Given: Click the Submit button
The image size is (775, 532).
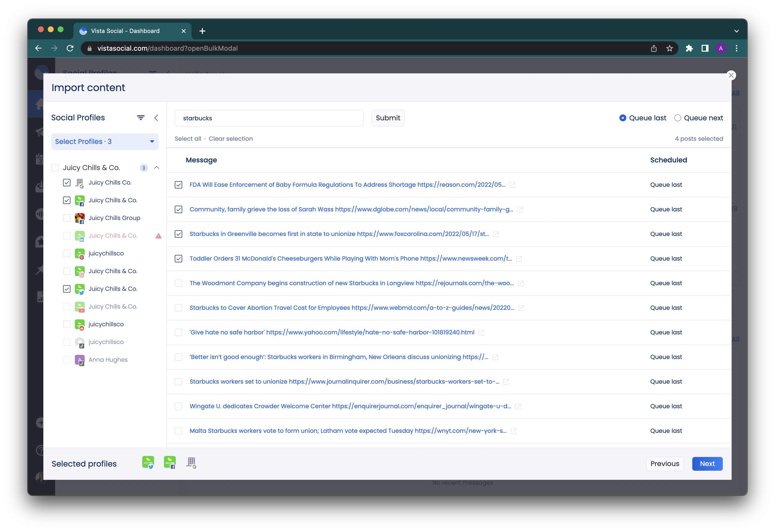Looking at the screenshot, I should tap(388, 118).
